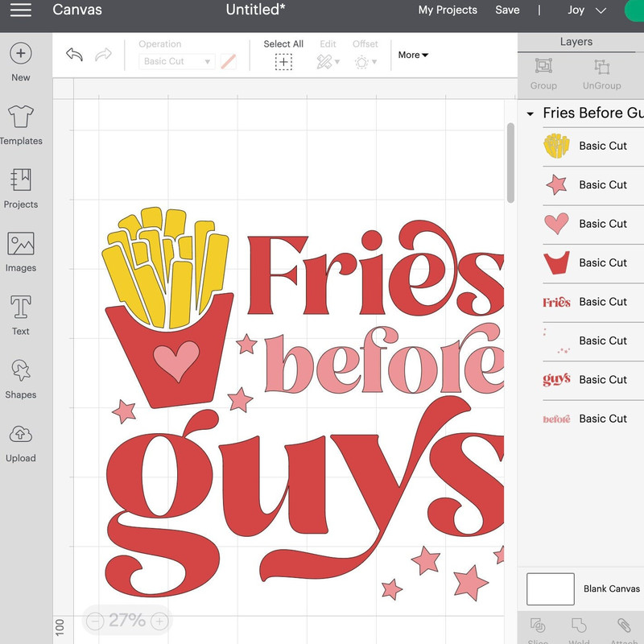
Task: Open the Joy machine selector dropdown
Action: [588, 10]
